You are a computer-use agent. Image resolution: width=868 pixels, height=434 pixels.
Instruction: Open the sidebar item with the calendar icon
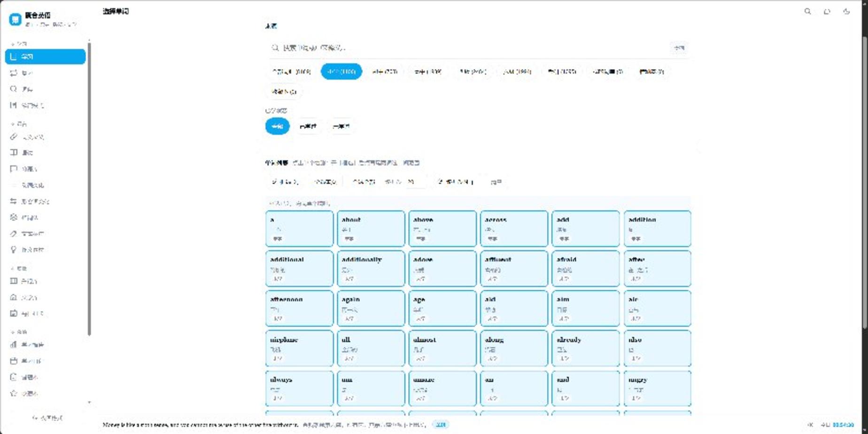point(45,361)
